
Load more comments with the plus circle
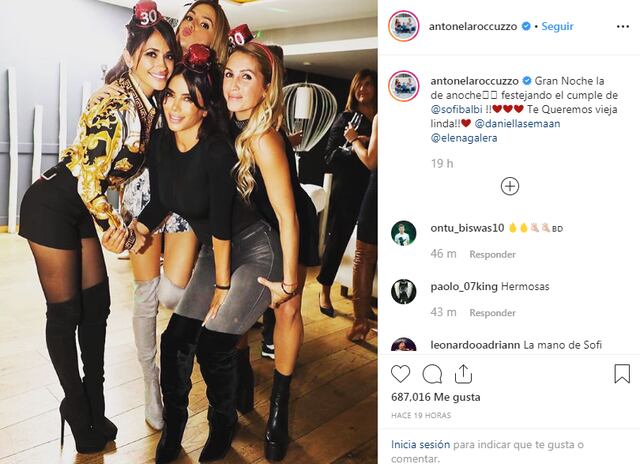pos(510,186)
